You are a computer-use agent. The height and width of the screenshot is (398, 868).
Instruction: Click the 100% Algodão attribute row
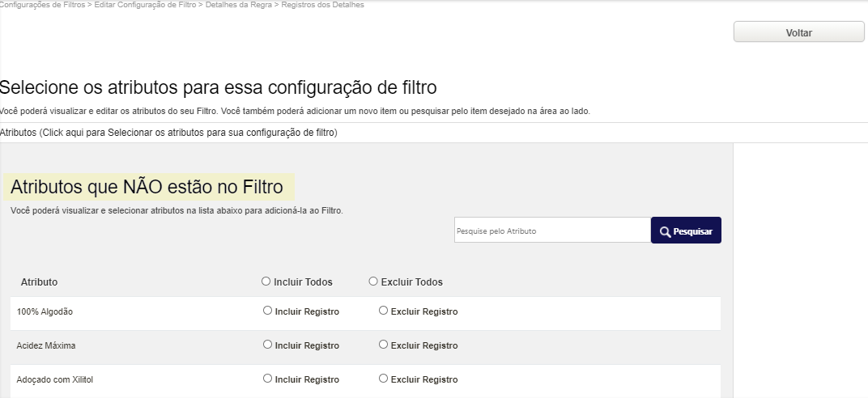[x=365, y=313]
